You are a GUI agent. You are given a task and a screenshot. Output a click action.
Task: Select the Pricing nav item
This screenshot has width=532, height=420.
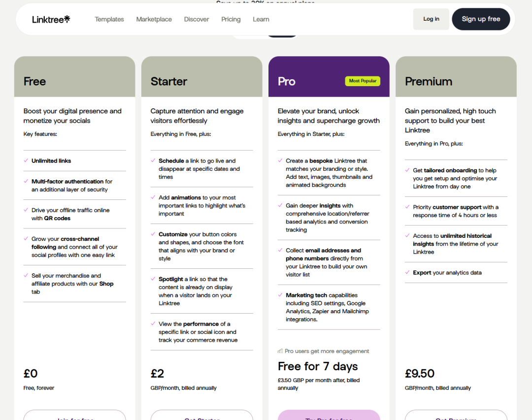(x=231, y=19)
